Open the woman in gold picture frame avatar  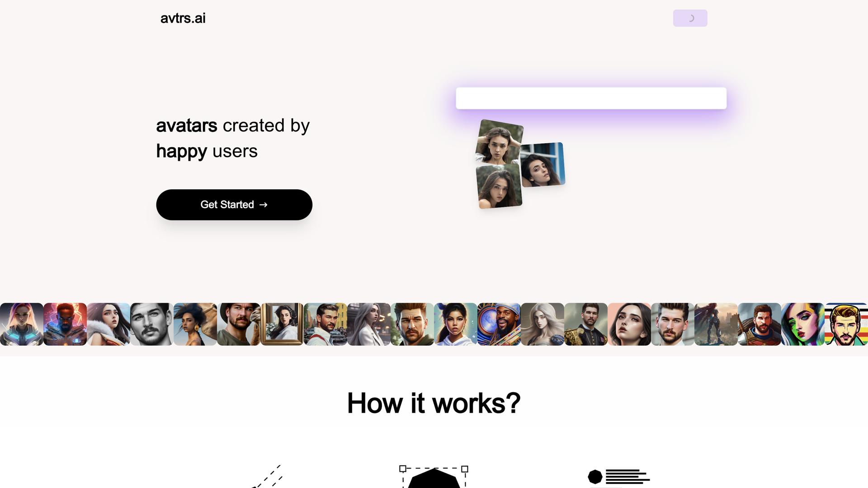click(282, 324)
